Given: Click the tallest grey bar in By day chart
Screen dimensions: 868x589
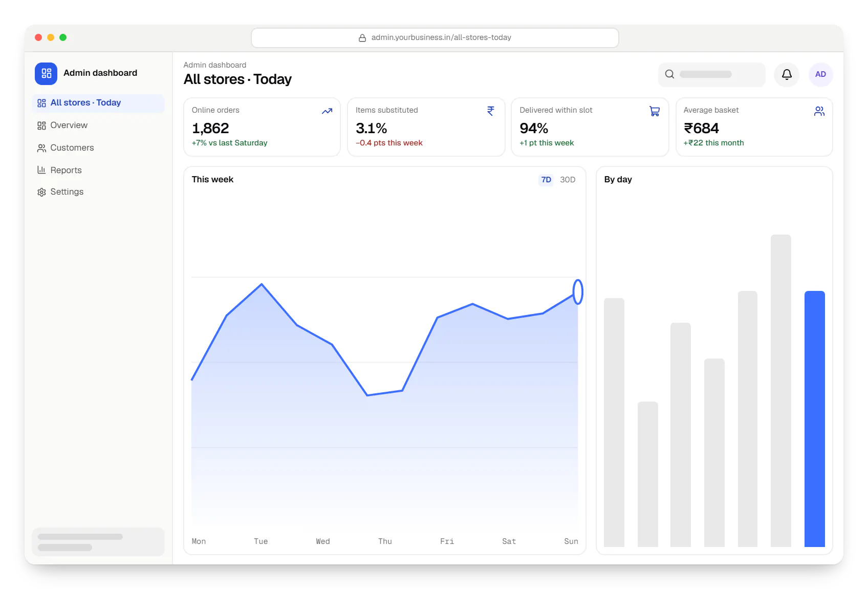Looking at the screenshot, I should [781, 391].
